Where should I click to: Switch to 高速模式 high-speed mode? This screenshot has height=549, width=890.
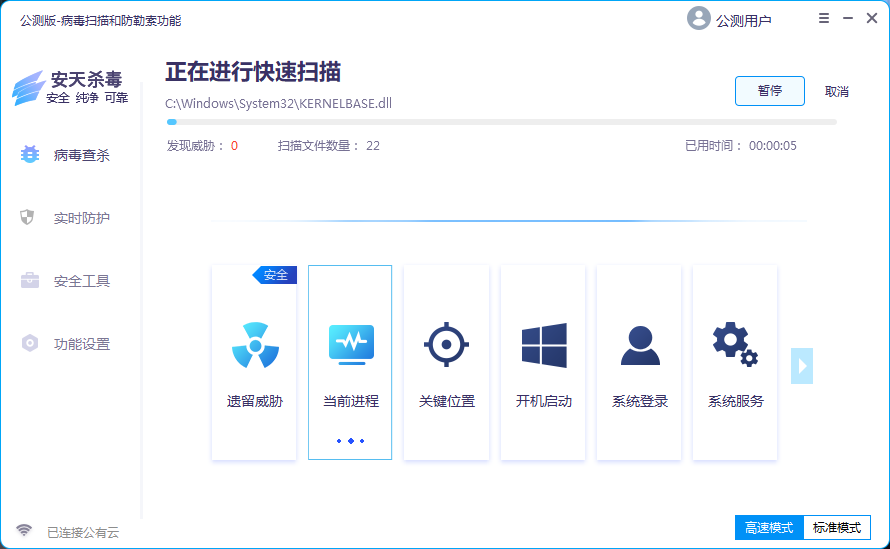click(x=769, y=527)
